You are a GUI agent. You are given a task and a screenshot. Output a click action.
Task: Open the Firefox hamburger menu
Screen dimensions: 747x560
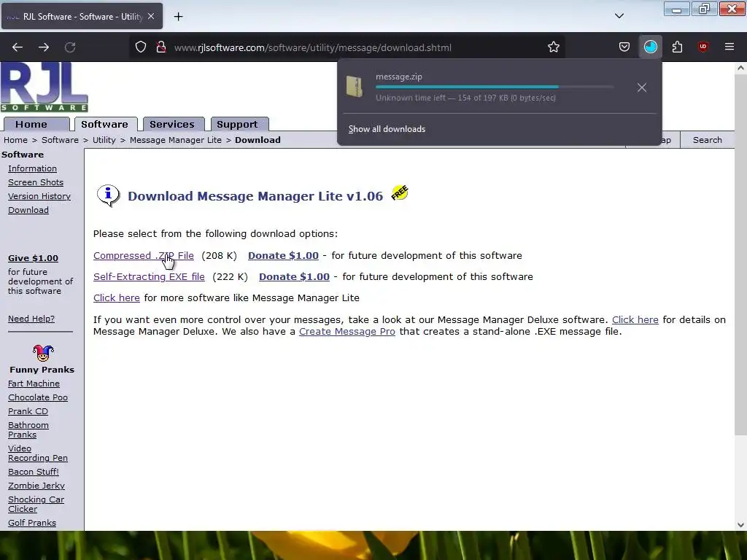pos(729,47)
